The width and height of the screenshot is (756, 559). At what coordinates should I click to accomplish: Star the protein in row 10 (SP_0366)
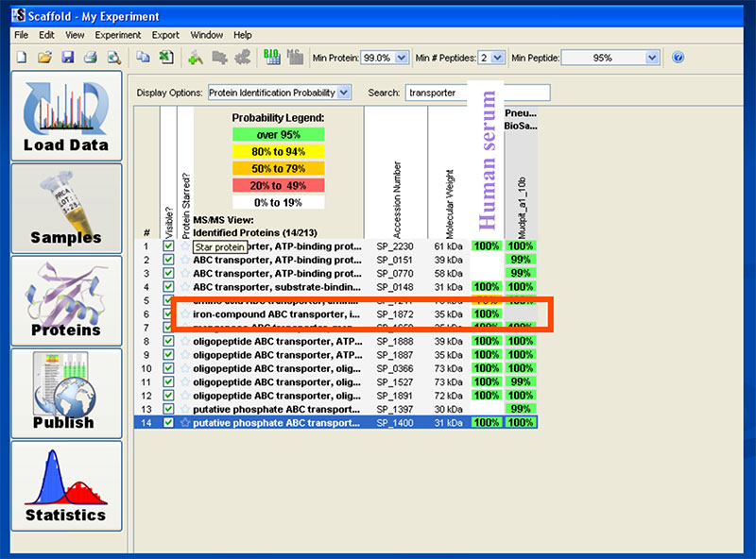click(x=185, y=368)
